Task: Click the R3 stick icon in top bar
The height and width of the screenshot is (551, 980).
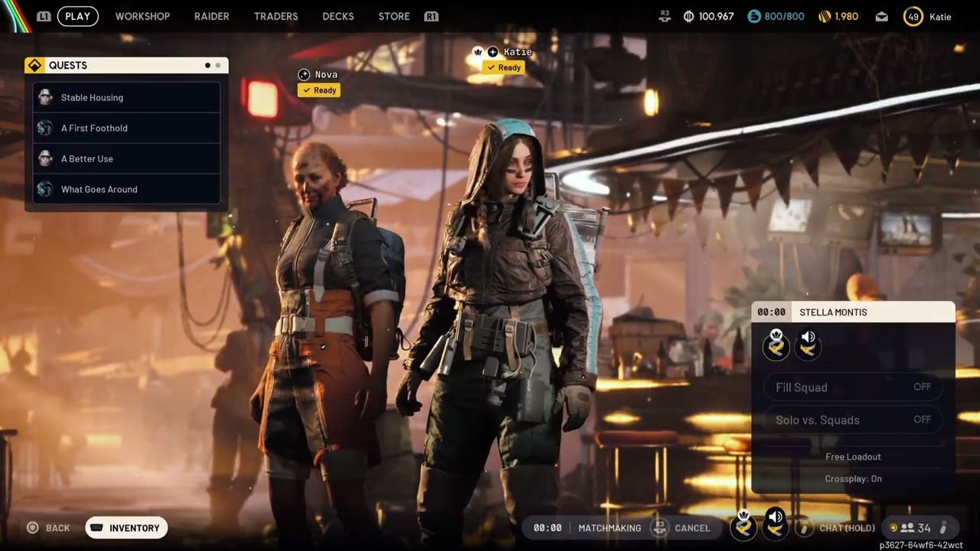Action: pyautogui.click(x=665, y=16)
